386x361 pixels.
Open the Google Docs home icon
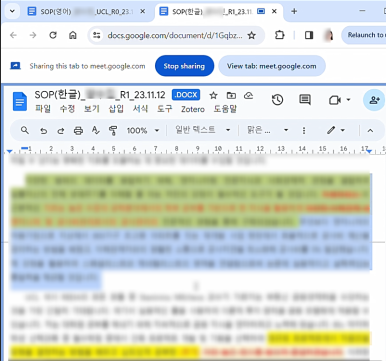[x=20, y=101]
